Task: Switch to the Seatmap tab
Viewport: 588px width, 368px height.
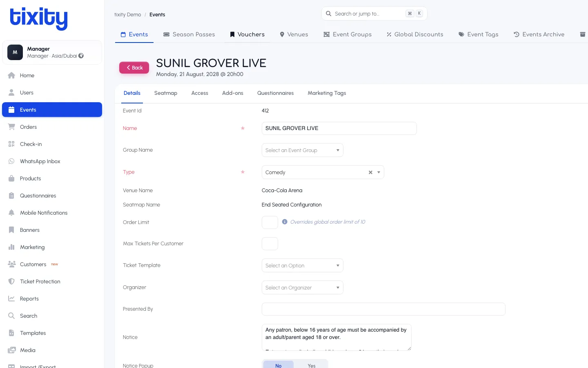Action: 166,93
